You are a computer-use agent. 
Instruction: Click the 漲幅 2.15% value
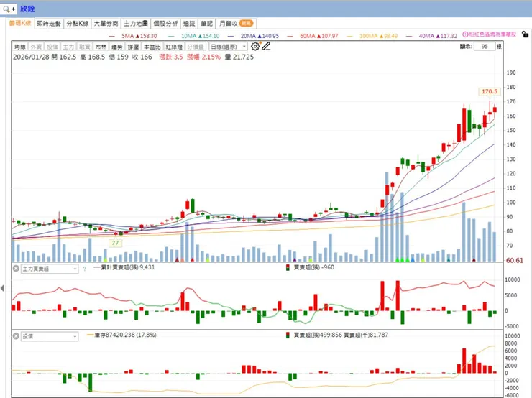[203, 57]
